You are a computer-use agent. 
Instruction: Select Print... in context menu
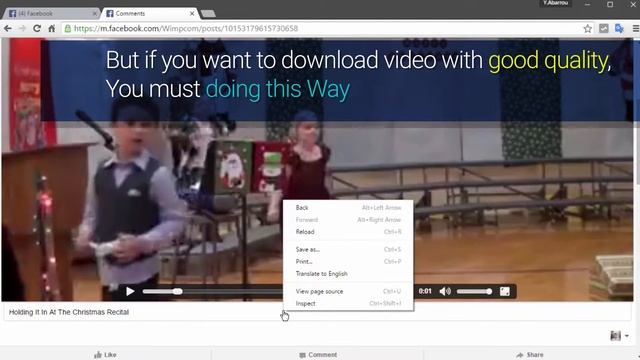[348, 262]
